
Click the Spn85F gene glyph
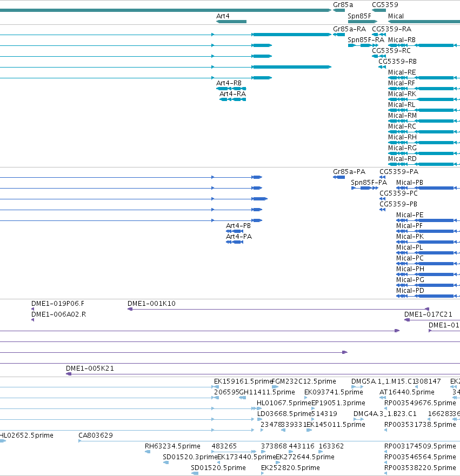[x=363, y=22]
